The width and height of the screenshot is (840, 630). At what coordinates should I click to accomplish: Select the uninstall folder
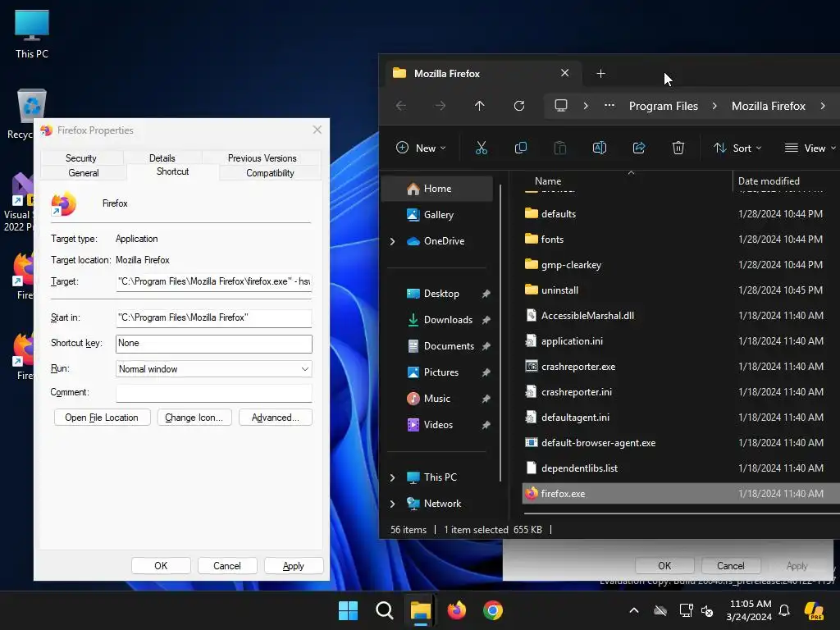[681, 290]
